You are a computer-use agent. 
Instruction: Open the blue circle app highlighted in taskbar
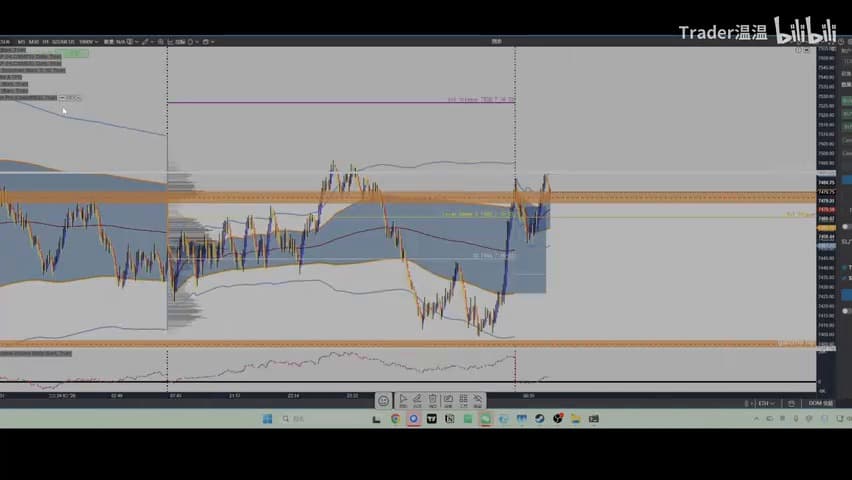[414, 419]
